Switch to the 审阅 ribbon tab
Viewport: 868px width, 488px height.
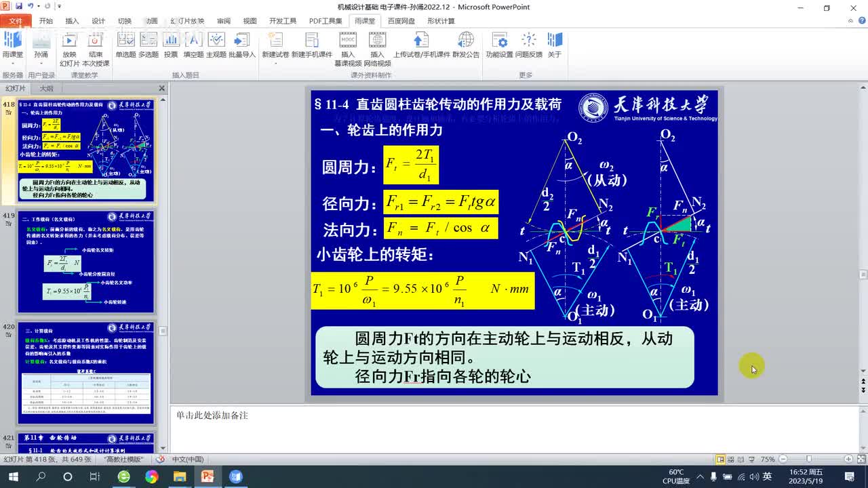(224, 21)
